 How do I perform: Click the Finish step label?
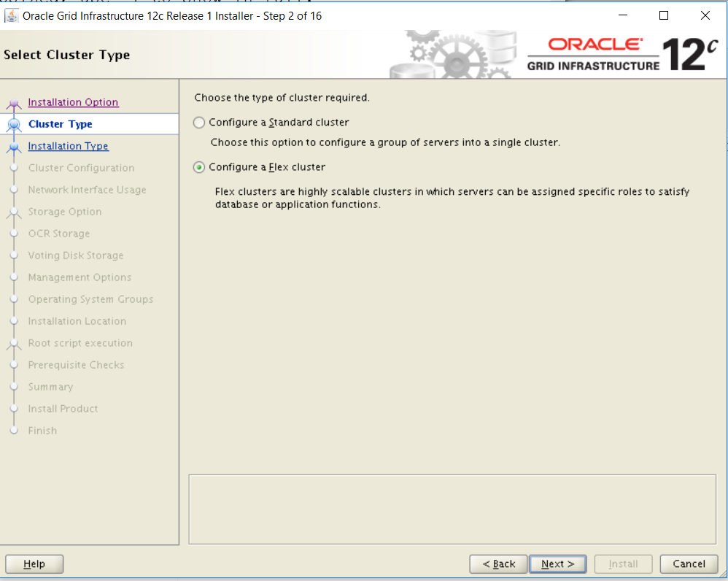pyautogui.click(x=42, y=431)
